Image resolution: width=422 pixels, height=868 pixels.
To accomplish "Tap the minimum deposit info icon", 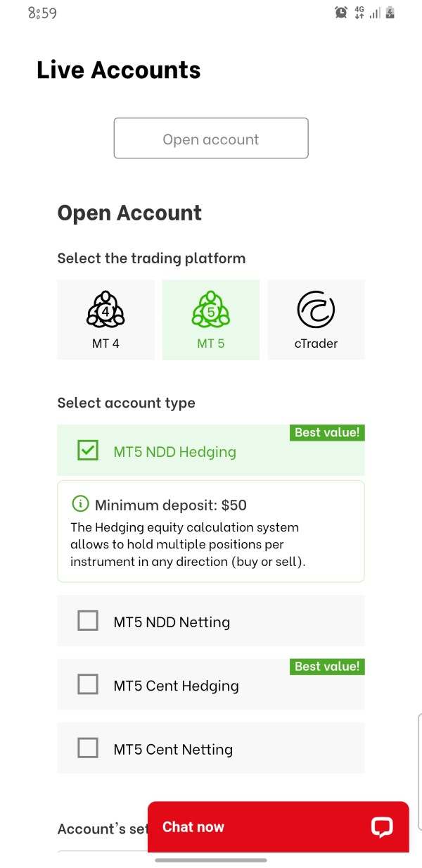I will pyautogui.click(x=81, y=504).
